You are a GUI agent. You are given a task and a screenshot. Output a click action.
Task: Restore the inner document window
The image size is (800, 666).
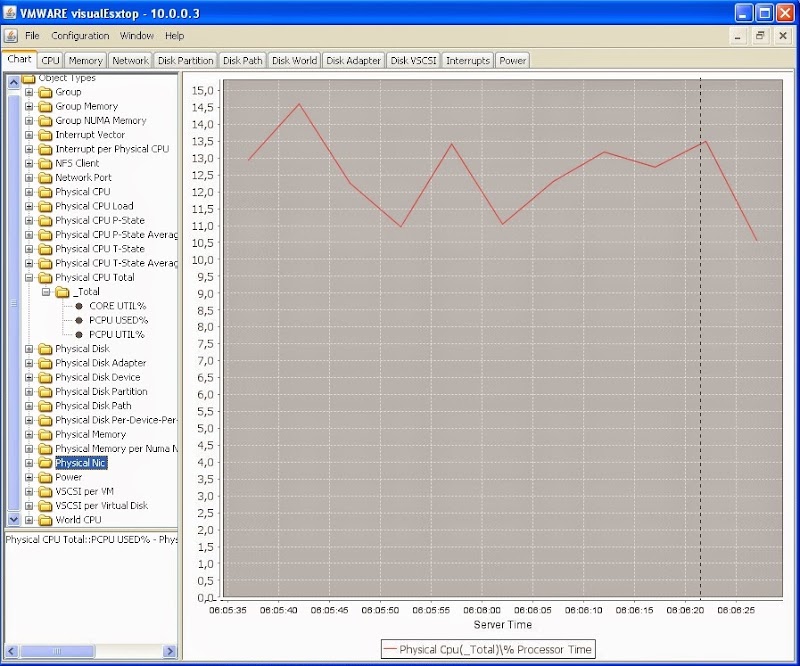[760, 36]
